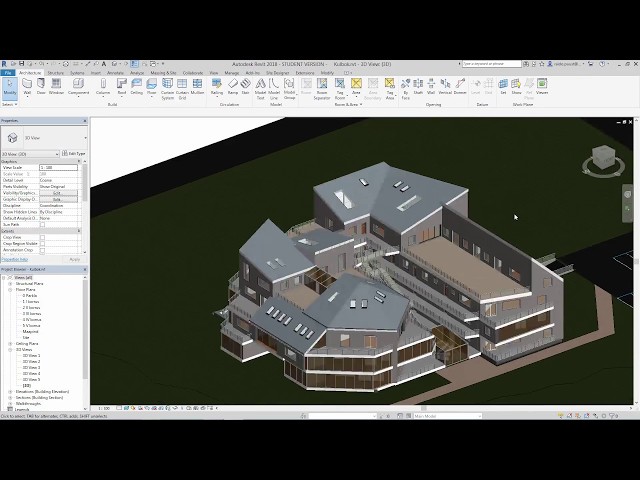Screen dimensions: 640x480
Task: Switch to the Structure ribbon tab
Action: 56,73
